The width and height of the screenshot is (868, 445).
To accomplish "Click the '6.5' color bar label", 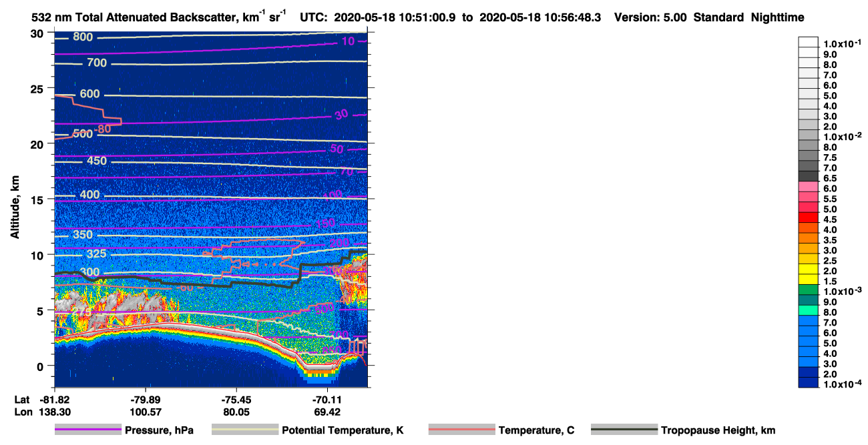I will (829, 178).
